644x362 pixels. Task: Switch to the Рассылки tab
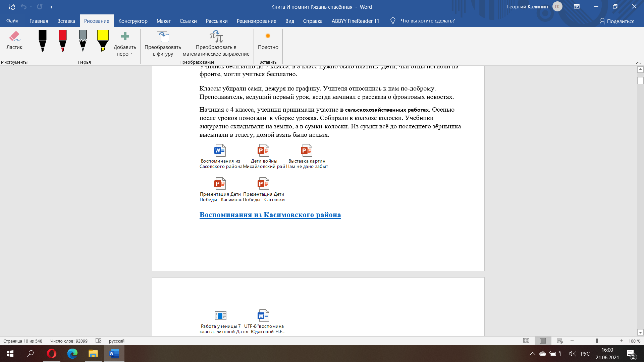pos(217,21)
